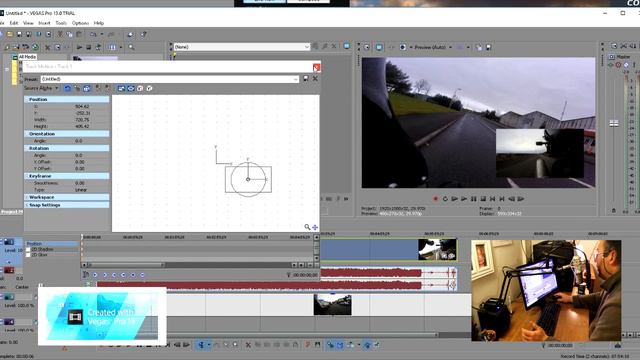The image size is (640, 360).
Task: Click the video event thumbnail on the upper track
Action: tap(437, 249)
